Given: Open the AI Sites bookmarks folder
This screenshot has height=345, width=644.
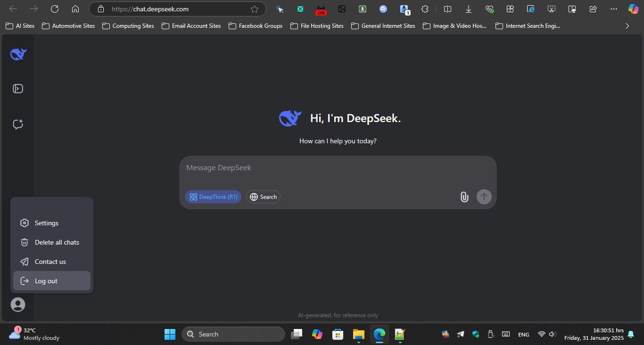Looking at the screenshot, I should pos(20,26).
